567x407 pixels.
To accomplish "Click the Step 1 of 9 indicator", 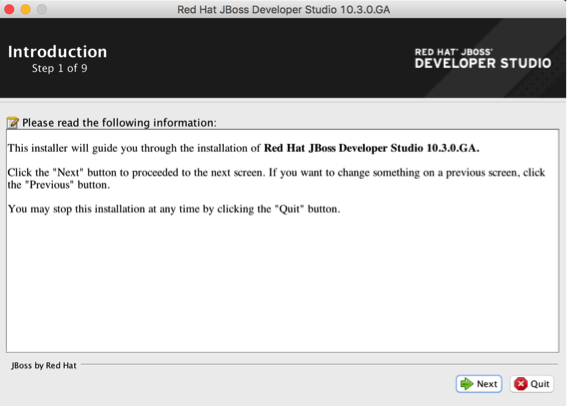I will (x=60, y=68).
